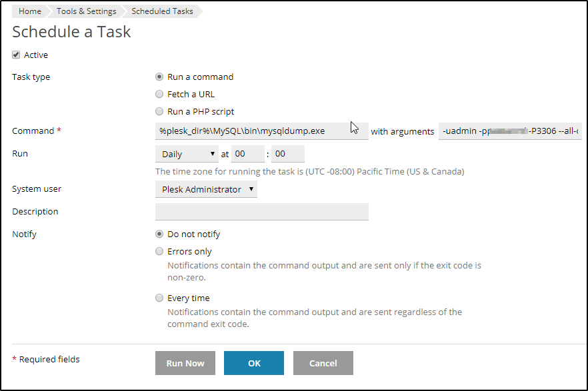Click the minutes field of run time
Screen dimensions: 588x391
(287, 154)
